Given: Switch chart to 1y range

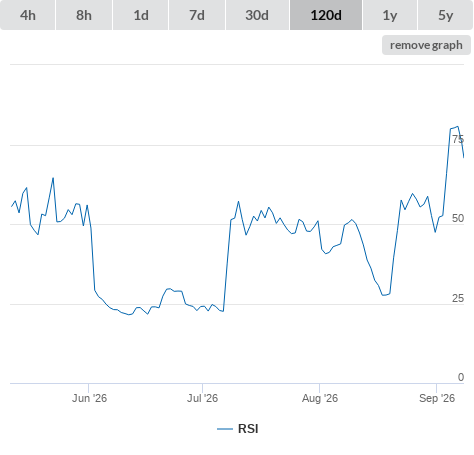Looking at the screenshot, I should (x=390, y=15).
